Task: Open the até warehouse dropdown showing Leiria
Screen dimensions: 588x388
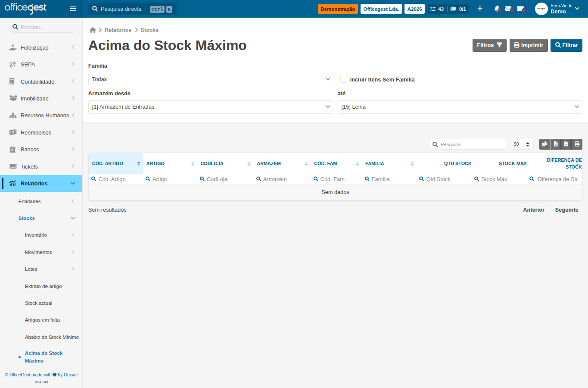Action: [x=460, y=107]
